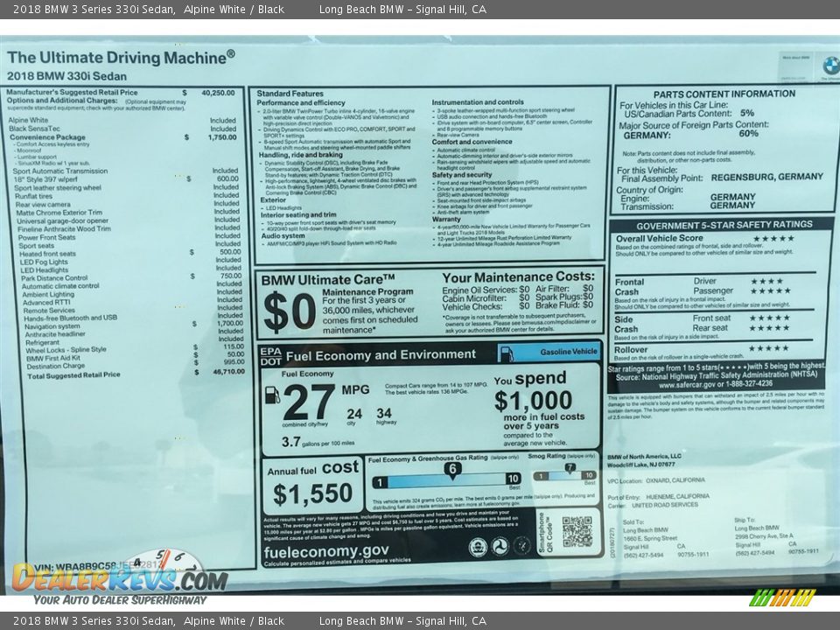
Task: Select the Convenience Package line item
Action: click(x=47, y=136)
